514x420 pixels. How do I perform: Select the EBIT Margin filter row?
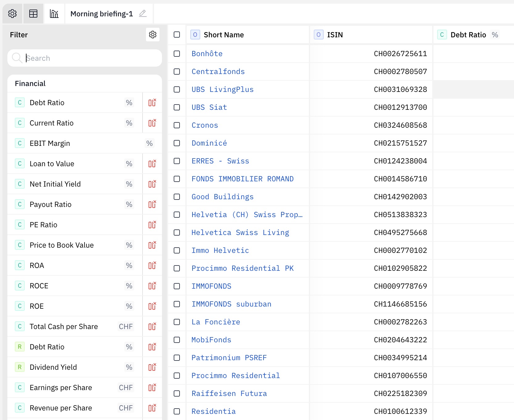coord(85,143)
